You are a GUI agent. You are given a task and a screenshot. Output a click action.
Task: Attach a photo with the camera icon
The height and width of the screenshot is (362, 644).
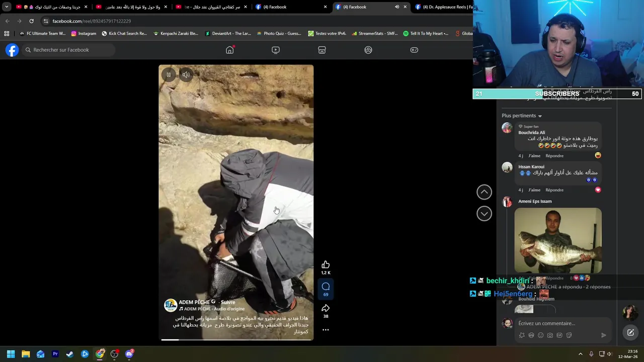[550, 335]
